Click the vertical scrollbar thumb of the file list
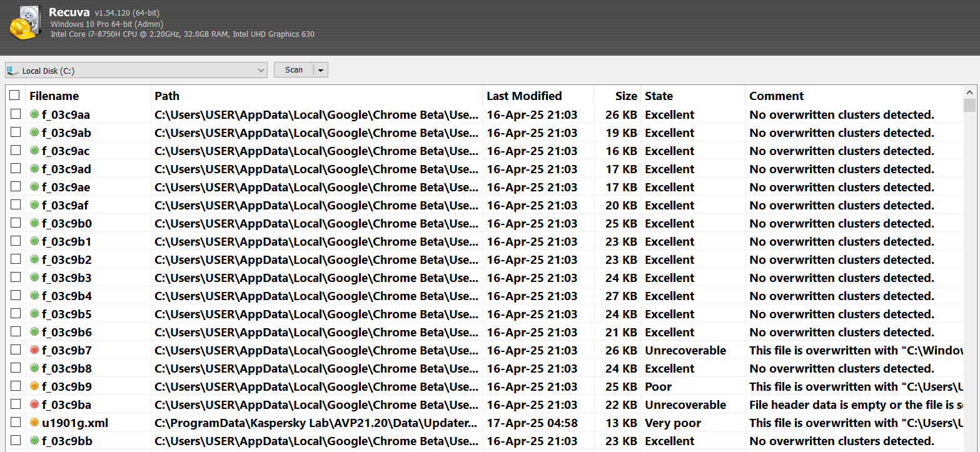This screenshot has width=980, height=452. tap(969, 105)
